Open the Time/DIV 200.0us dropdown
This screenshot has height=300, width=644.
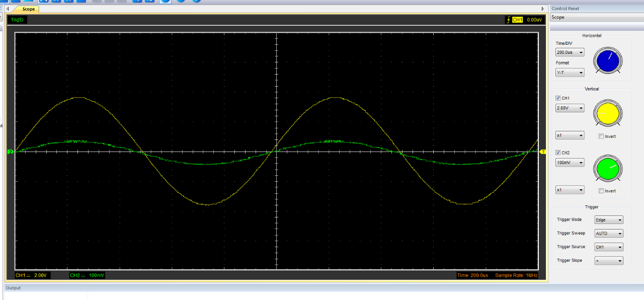[x=570, y=52]
